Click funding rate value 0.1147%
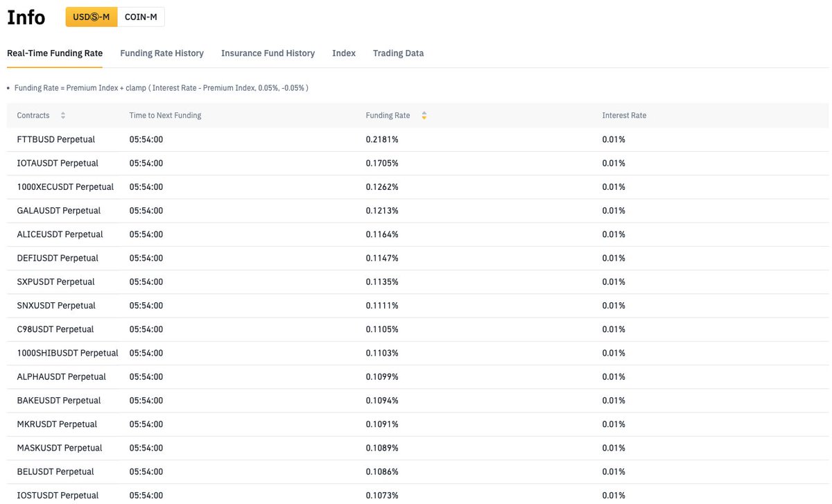The width and height of the screenshot is (832, 504). pyautogui.click(x=382, y=258)
